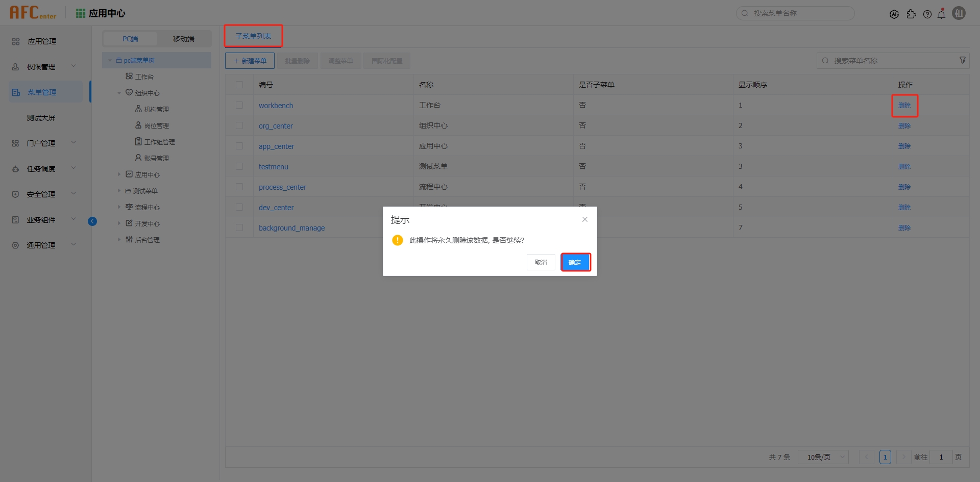Switch to the 移动端 tab
Image resolution: width=980 pixels, height=482 pixels.
point(183,39)
